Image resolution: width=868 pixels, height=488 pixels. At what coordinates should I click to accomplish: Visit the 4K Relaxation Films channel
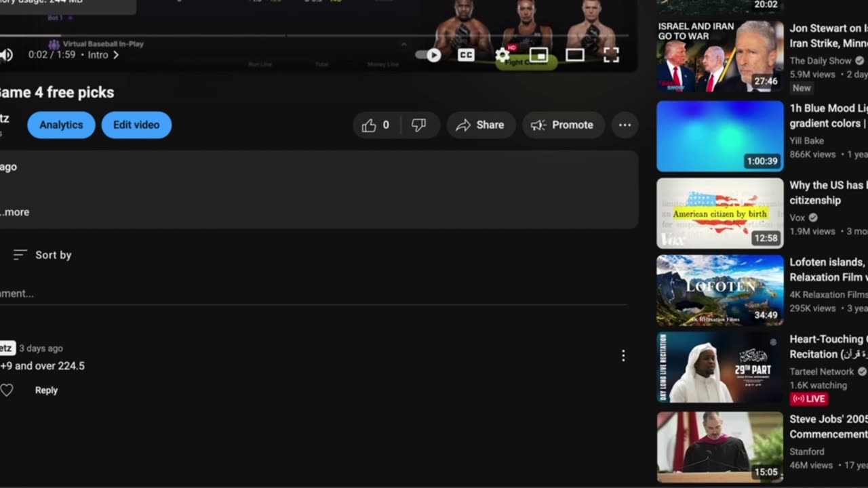(829, 295)
